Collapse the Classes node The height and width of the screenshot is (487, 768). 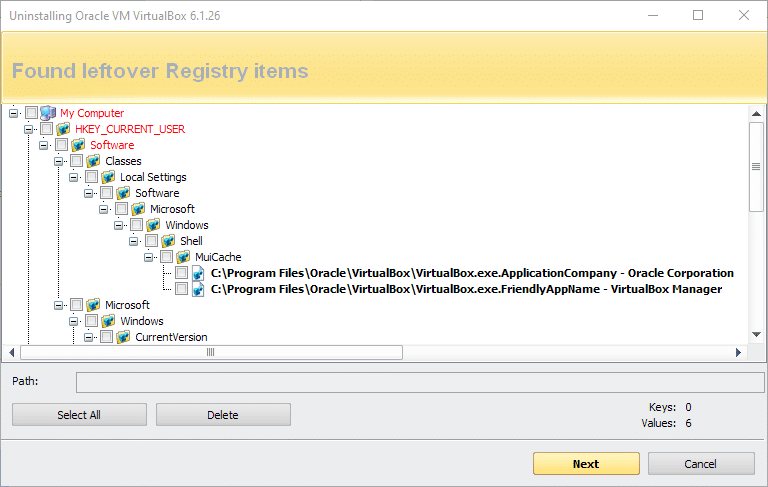[59, 161]
